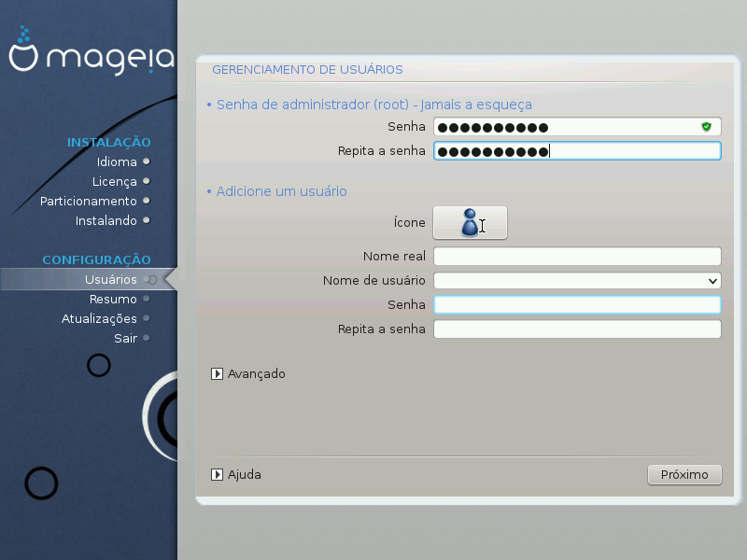Click the CONFIGURAÇÃO section heading

[96, 259]
